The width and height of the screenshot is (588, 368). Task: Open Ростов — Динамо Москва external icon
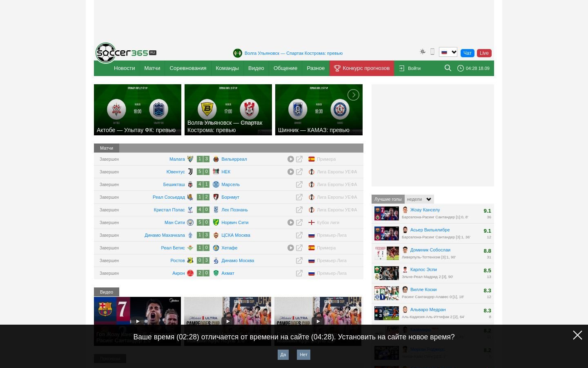point(299,260)
